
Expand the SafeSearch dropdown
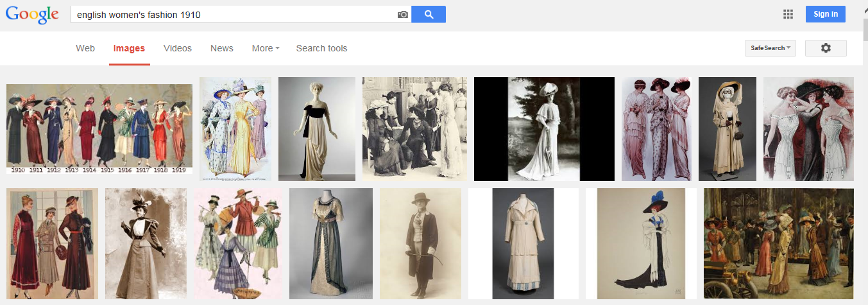coord(770,48)
